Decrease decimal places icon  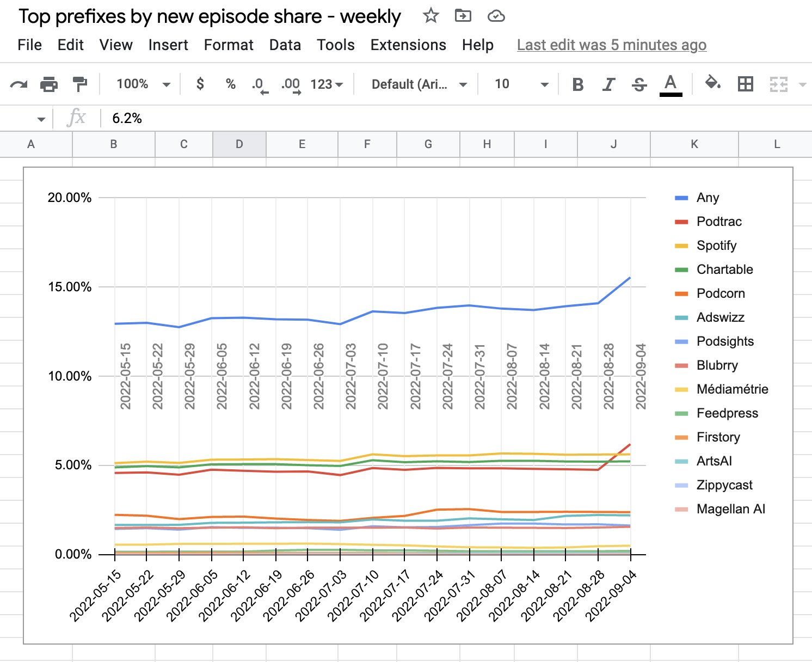[260, 85]
